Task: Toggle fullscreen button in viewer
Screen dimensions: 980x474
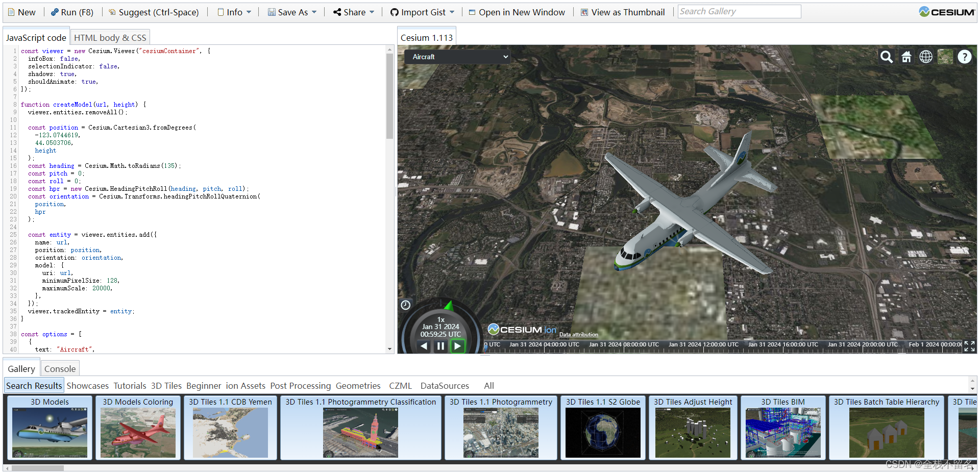Action: (x=969, y=346)
